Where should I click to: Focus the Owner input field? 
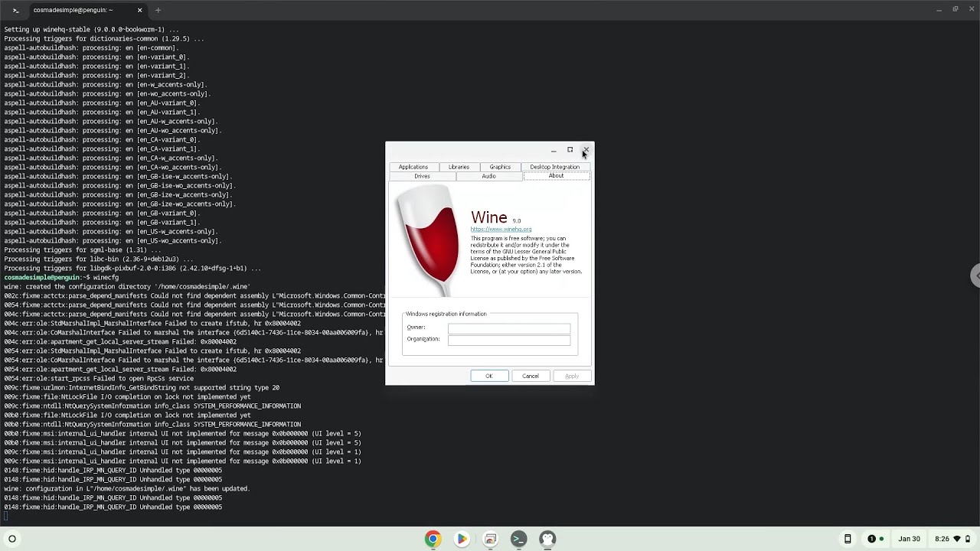point(509,328)
